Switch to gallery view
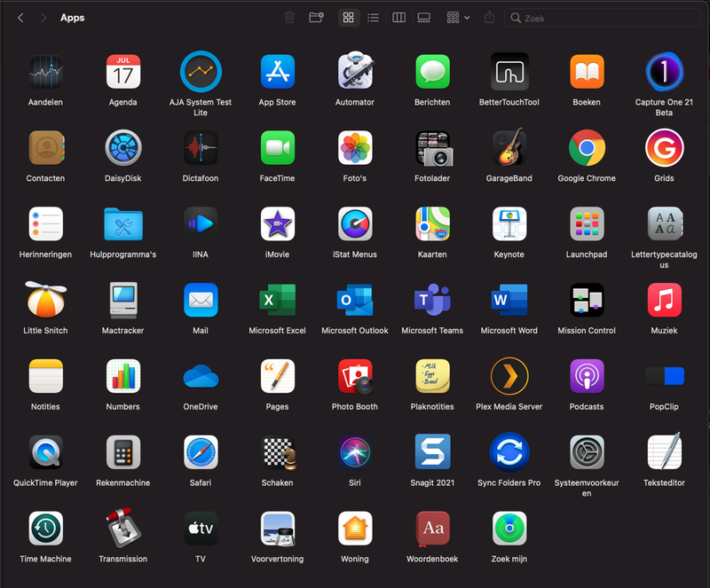The image size is (710, 588). [424, 18]
